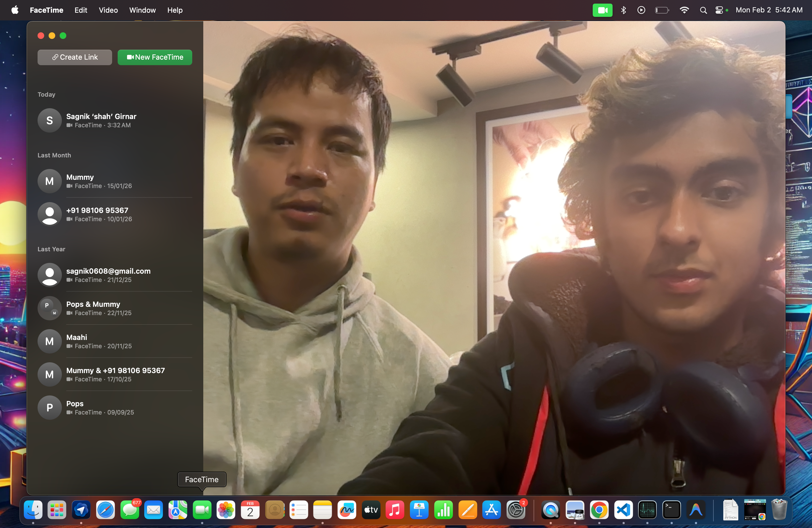Image resolution: width=812 pixels, height=528 pixels.
Task: Click the green FaceTime camera menu bar icon
Action: [x=602, y=10]
